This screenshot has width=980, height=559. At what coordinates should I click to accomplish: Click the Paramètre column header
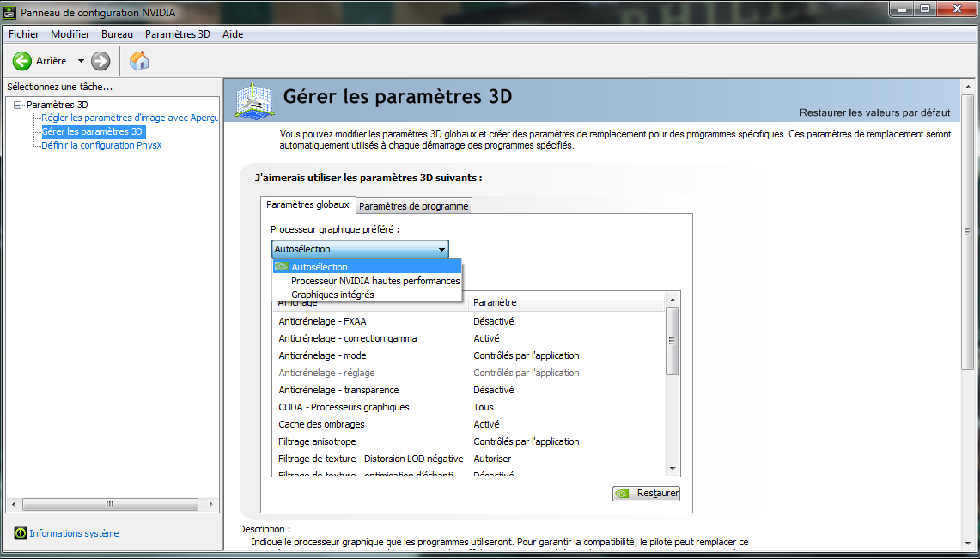coord(566,302)
